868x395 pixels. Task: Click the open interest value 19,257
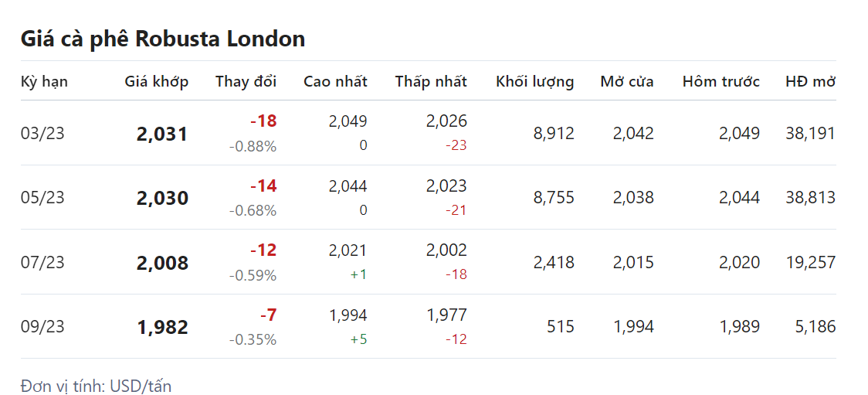810,262
